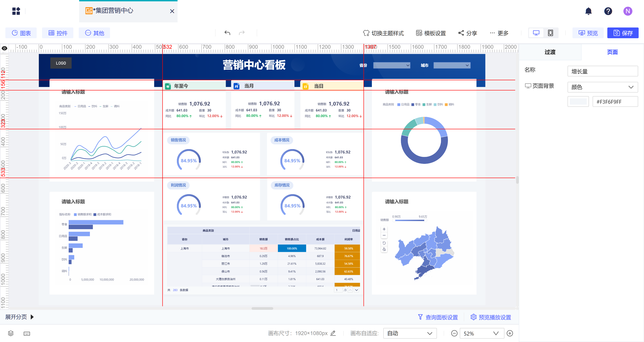
Task: Click the redo arrow icon
Action: [241, 33]
